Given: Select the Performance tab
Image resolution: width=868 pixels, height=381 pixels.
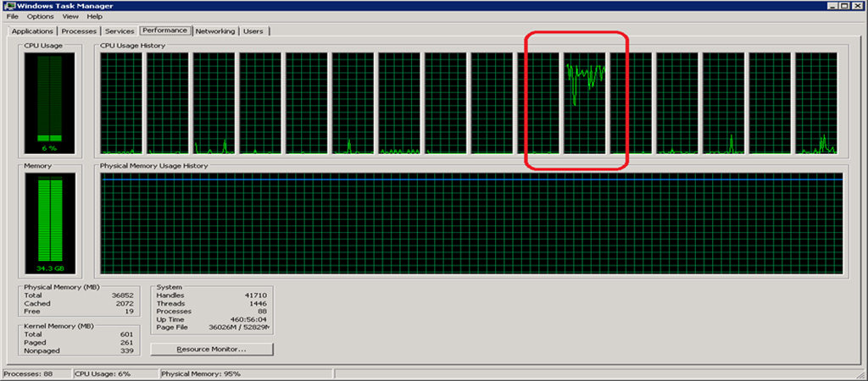Looking at the screenshot, I should click(x=164, y=30).
